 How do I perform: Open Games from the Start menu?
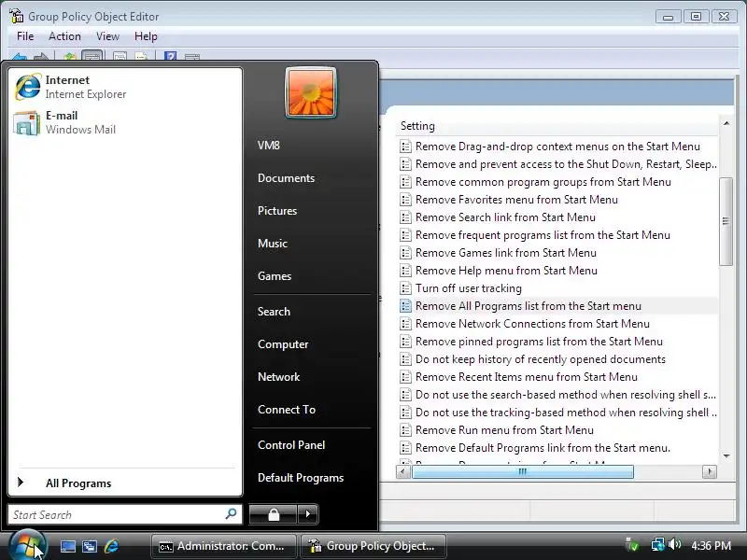click(275, 276)
